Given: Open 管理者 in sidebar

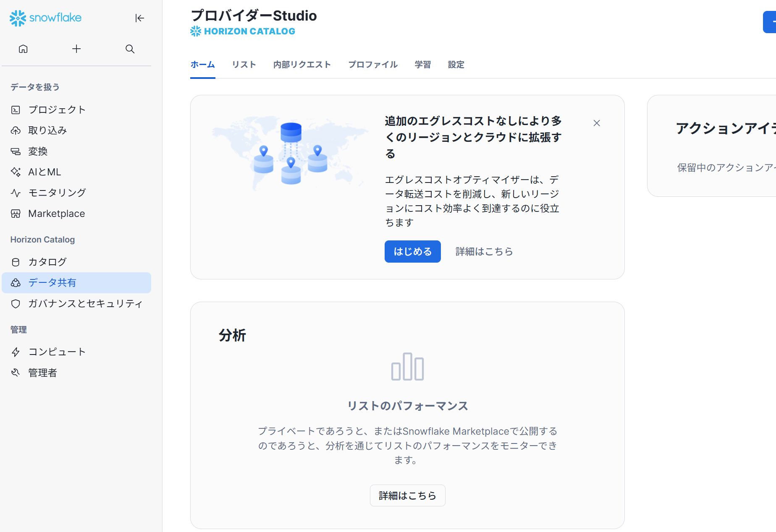Looking at the screenshot, I should pos(76,373).
